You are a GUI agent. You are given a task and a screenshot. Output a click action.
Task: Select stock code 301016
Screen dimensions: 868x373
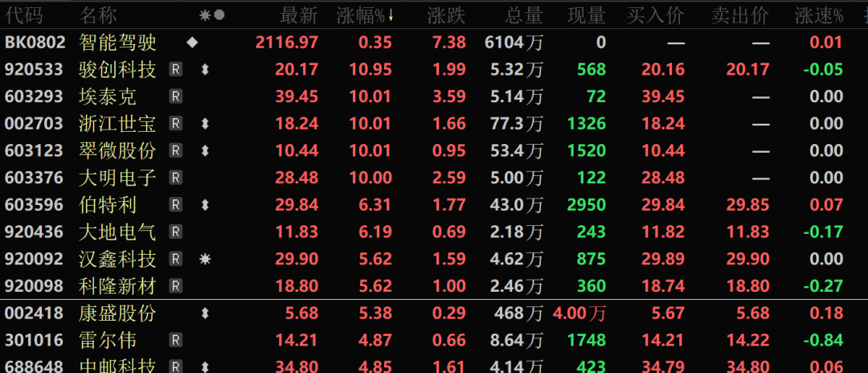[33, 340]
